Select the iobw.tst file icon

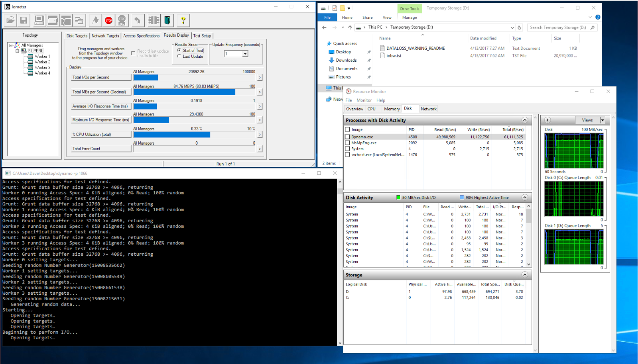(382, 56)
